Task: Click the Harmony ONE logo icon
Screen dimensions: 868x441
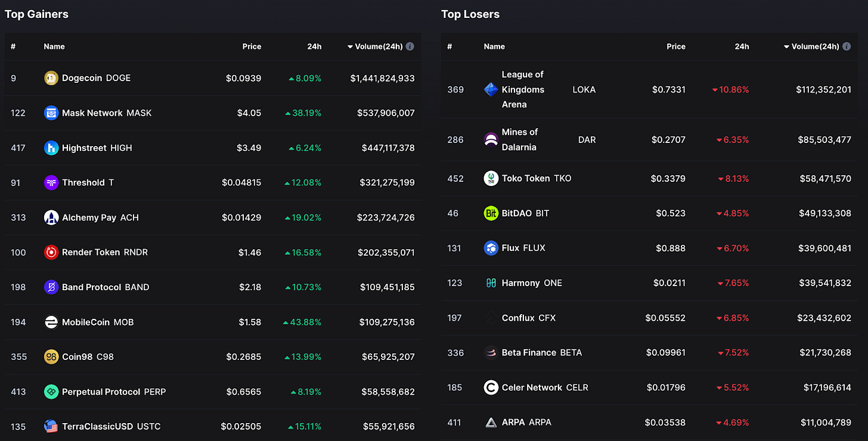Action: click(x=491, y=283)
